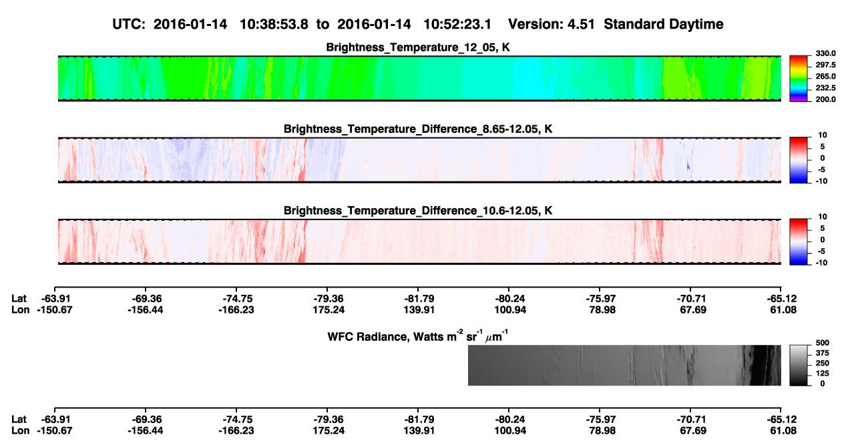Click upper axis tick at Lat -81.79
Image resolution: width=868 pixels, height=445 pixels.
coord(418,284)
